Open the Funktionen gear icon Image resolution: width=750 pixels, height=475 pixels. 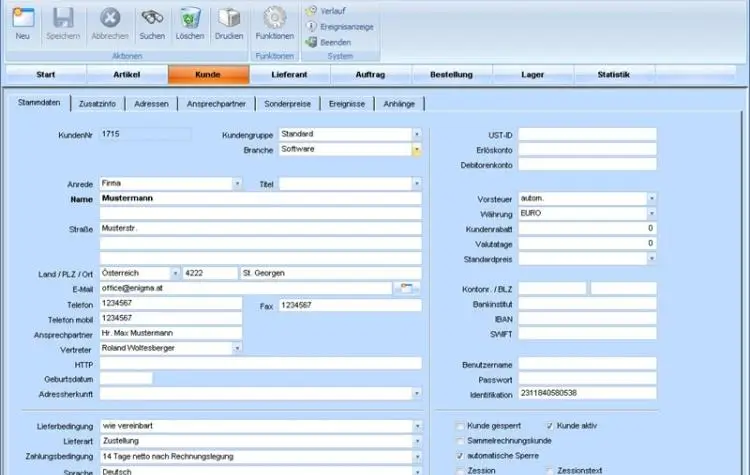tap(274, 18)
